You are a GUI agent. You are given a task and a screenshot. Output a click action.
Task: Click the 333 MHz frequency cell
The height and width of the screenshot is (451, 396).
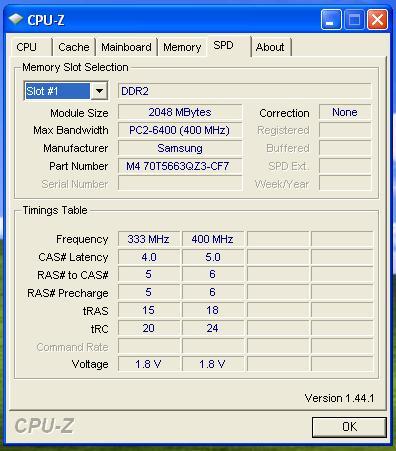tap(149, 239)
